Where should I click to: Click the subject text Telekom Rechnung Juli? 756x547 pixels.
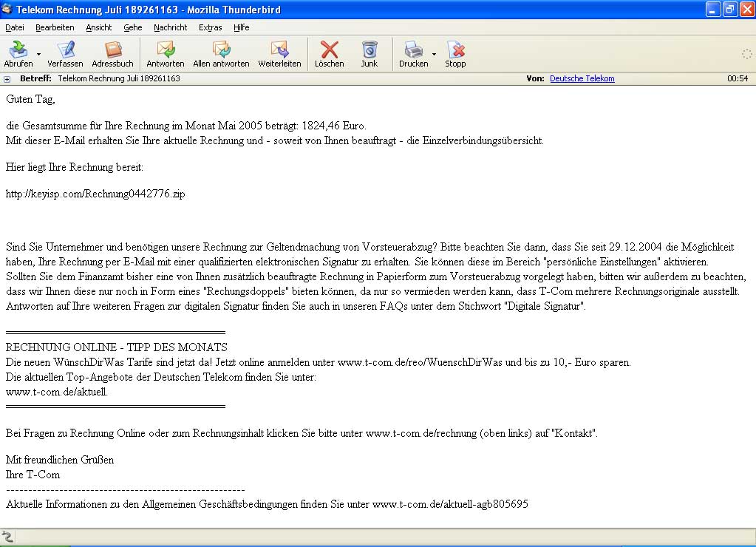118,78
